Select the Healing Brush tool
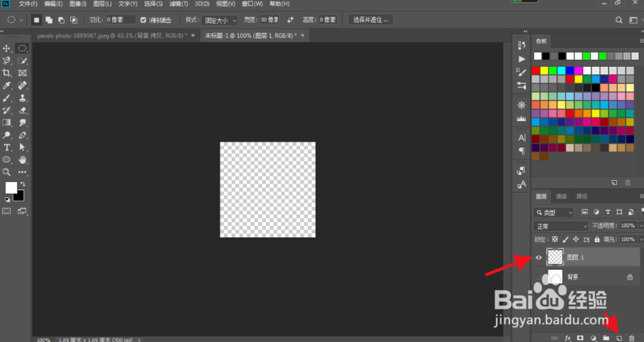Screen dimensions: 644x342 22,86
